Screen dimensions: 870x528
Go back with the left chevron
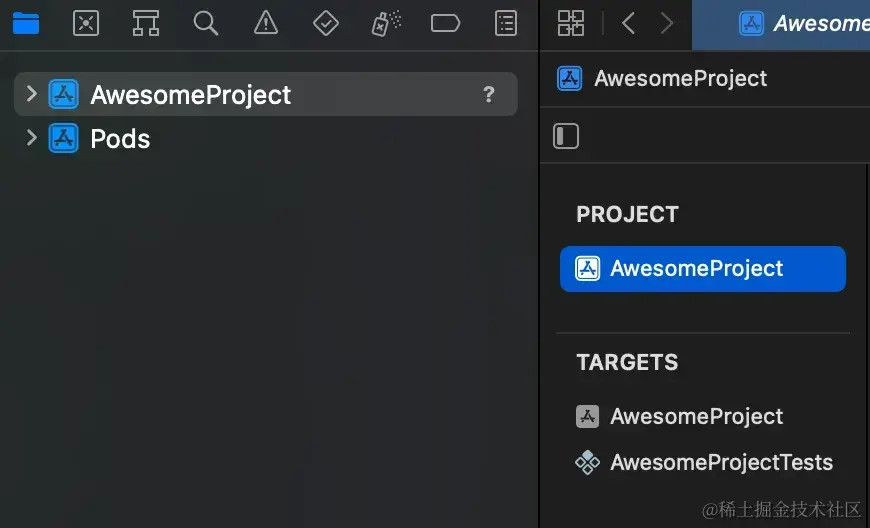[628, 23]
